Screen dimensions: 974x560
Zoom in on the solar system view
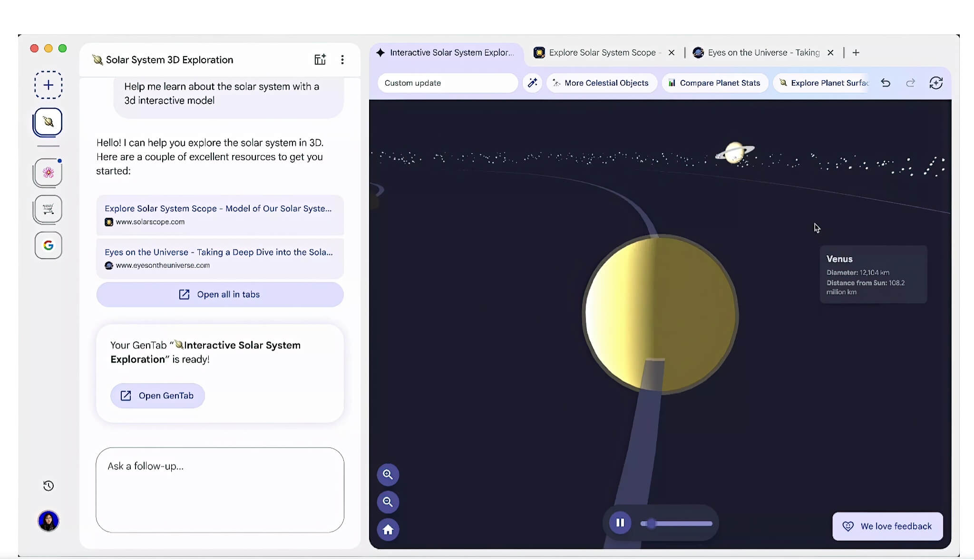(x=388, y=474)
